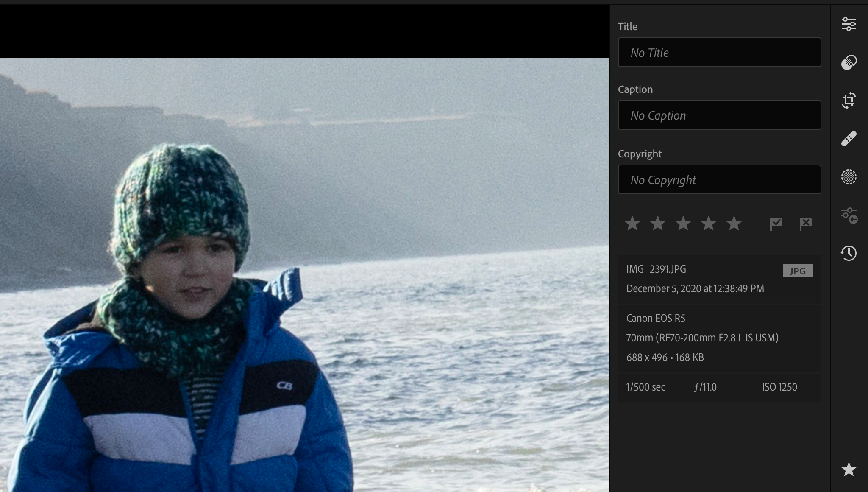Click the Caption input field

click(719, 115)
